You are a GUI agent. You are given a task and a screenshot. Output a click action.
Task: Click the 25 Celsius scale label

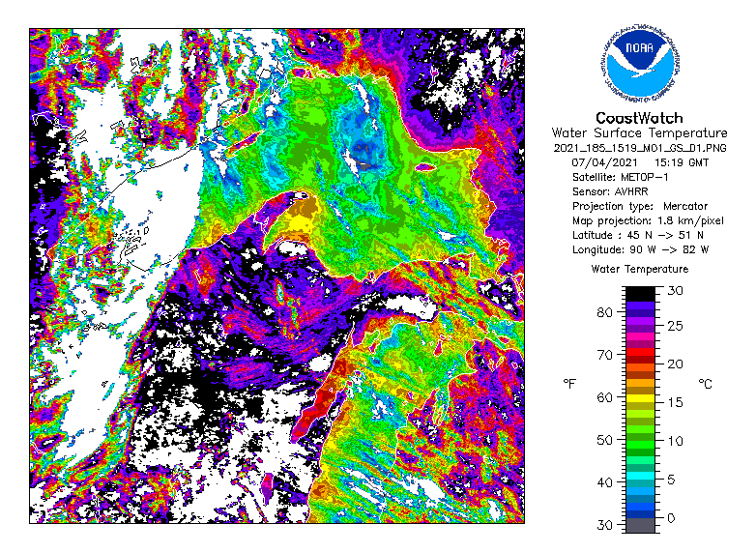675,326
